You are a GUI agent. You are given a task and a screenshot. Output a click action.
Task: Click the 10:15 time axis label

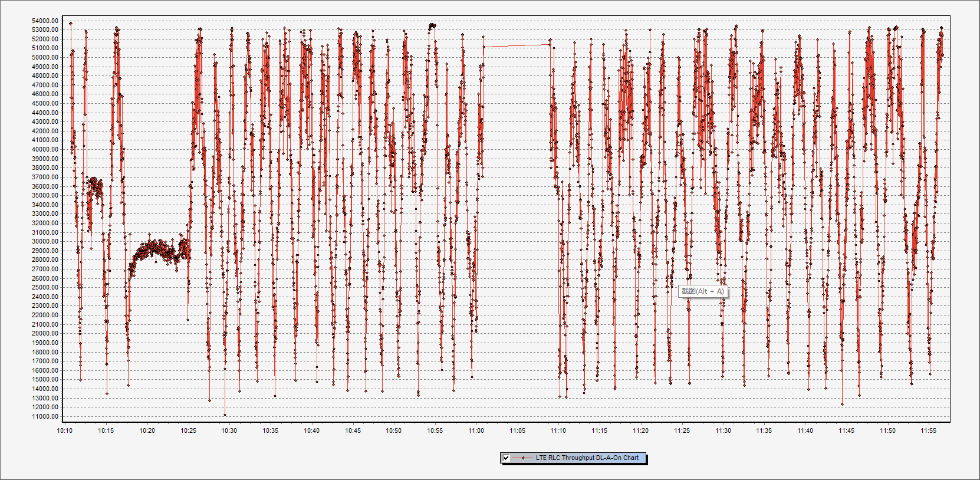(x=106, y=430)
